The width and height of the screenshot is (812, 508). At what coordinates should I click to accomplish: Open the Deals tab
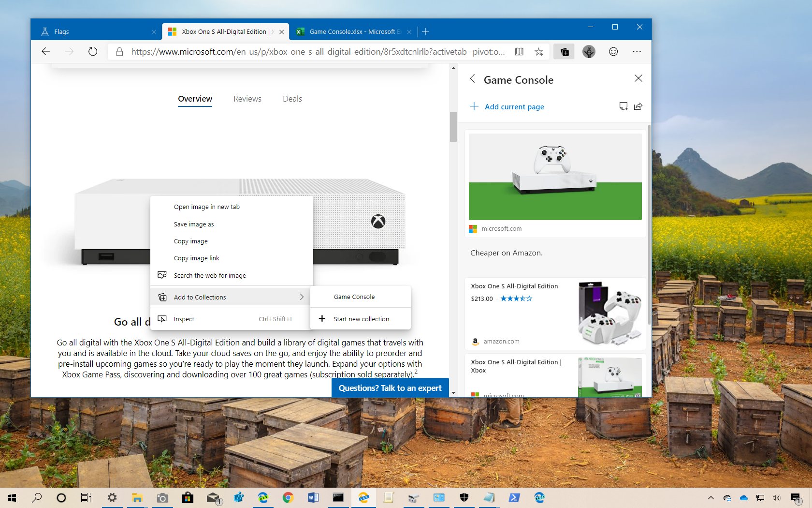(292, 99)
